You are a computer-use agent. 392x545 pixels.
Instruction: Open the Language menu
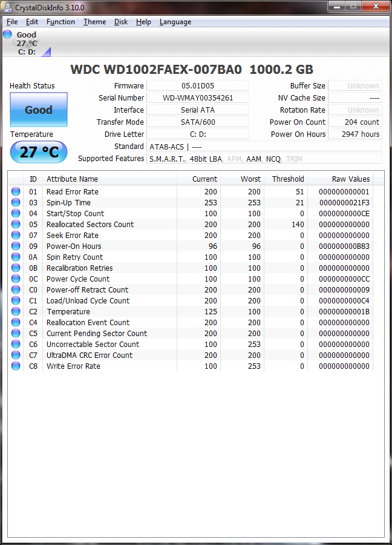(x=175, y=22)
